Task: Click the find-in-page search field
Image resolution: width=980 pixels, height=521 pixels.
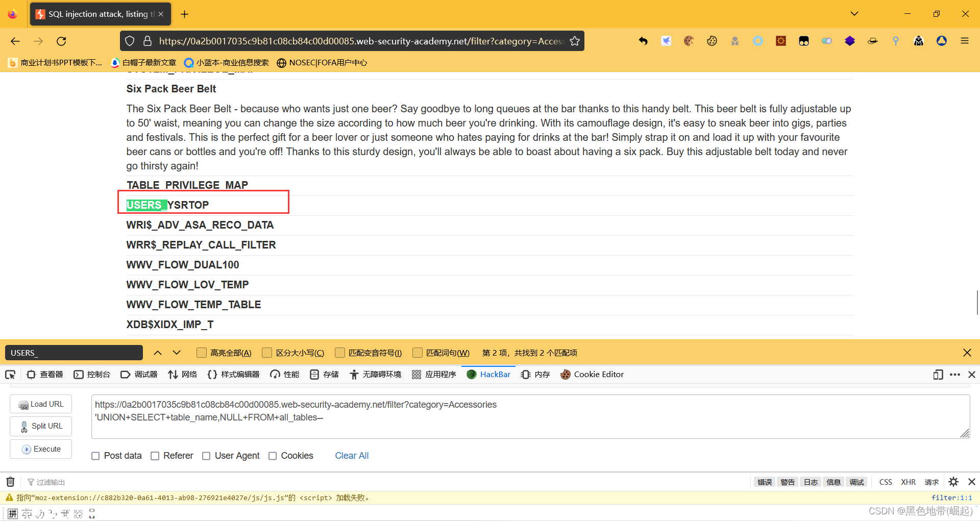Action: (74, 353)
